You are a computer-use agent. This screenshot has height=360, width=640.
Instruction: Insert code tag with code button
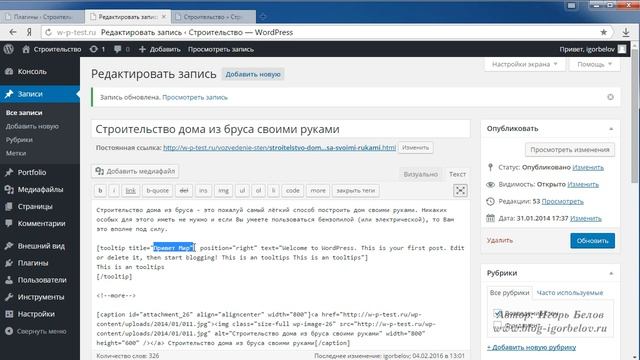point(293,191)
